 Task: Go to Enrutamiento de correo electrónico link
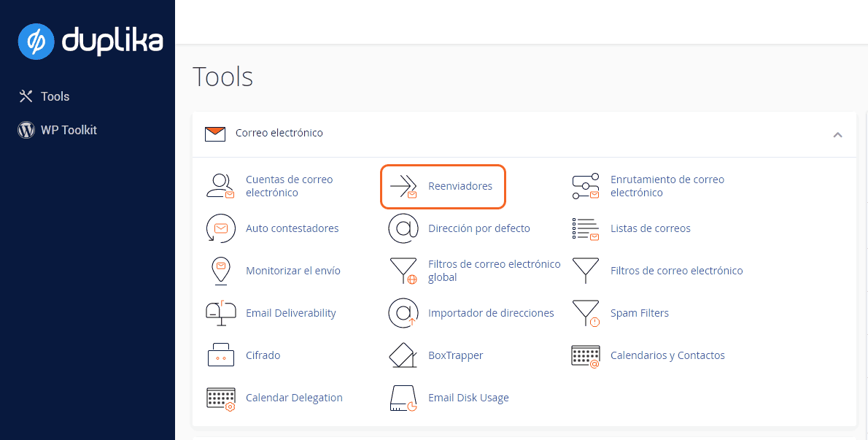tap(667, 186)
